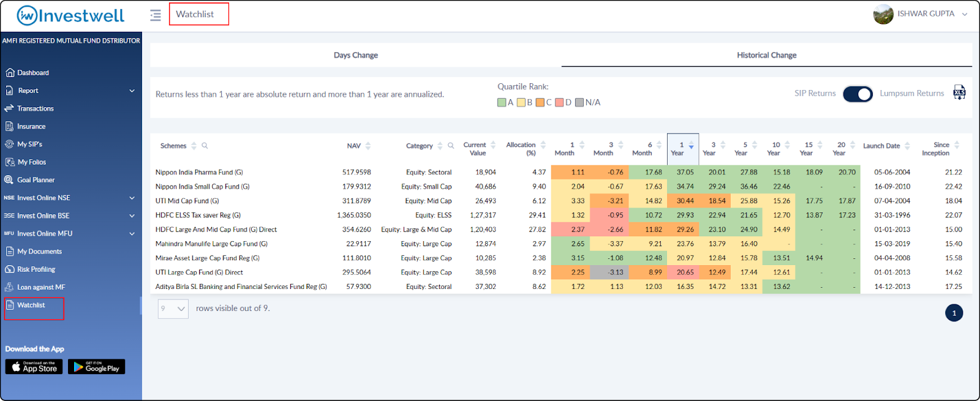This screenshot has height=401, width=980.
Task: Click the Report document icon
Action: (x=9, y=91)
